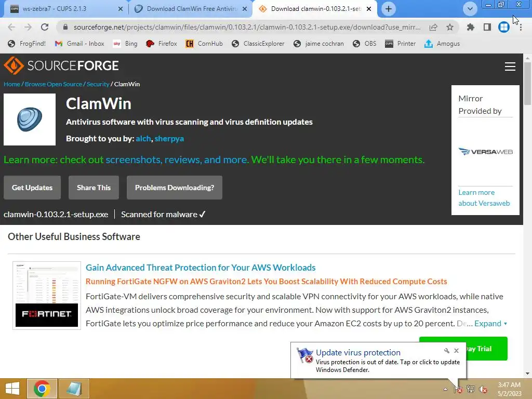Open Learn more about Versaweb link
Screen dimensions: 532x399
(x=484, y=198)
